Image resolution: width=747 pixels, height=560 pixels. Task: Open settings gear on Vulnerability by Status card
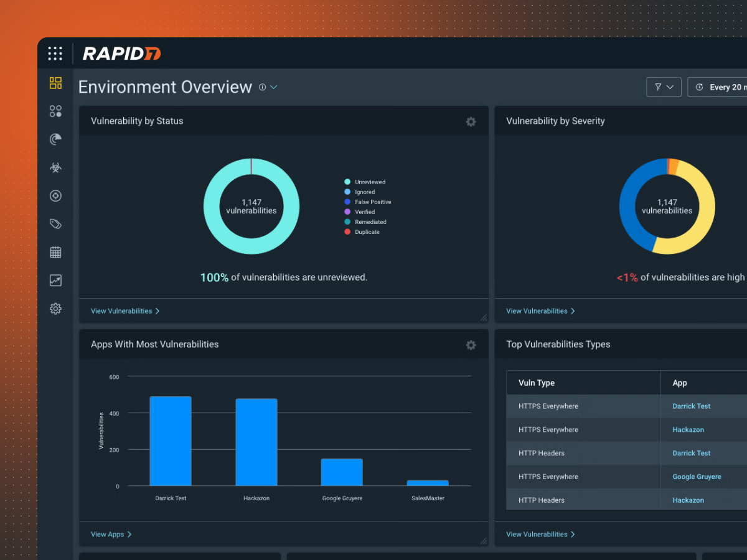[x=471, y=121]
